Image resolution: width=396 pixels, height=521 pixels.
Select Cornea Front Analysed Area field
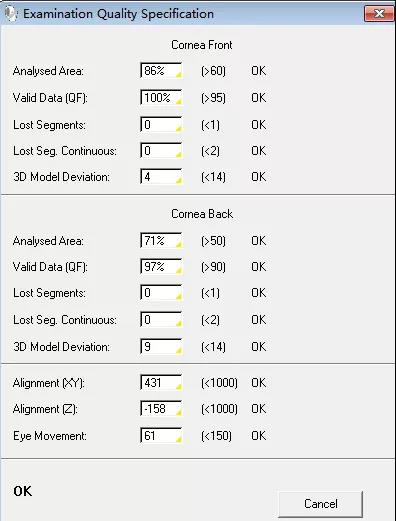point(161,71)
